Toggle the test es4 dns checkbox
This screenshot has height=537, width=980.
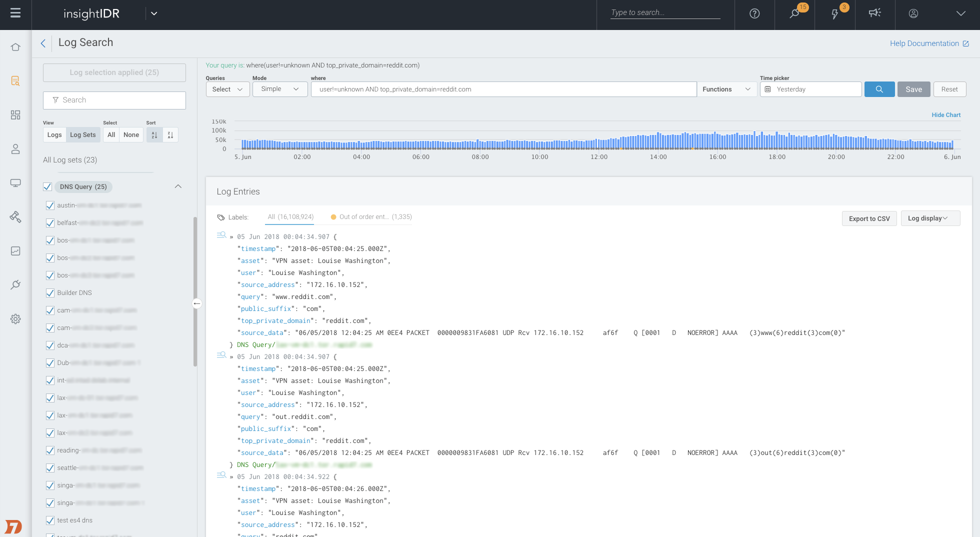pos(50,520)
